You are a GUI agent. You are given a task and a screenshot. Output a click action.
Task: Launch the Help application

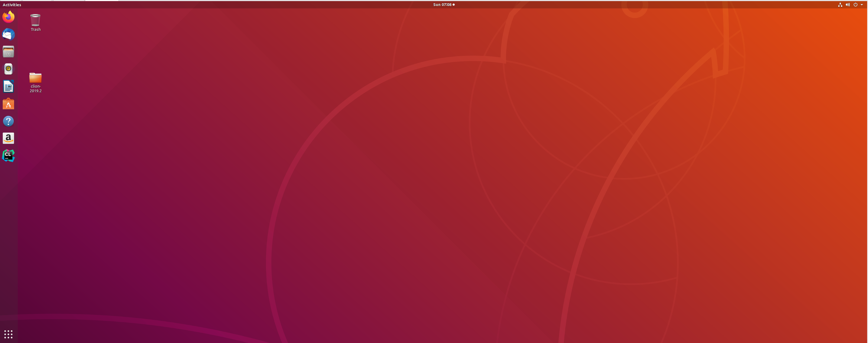(x=8, y=121)
